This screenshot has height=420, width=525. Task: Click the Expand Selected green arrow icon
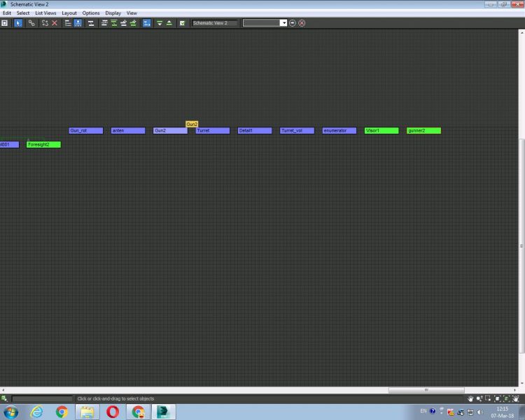[160, 23]
